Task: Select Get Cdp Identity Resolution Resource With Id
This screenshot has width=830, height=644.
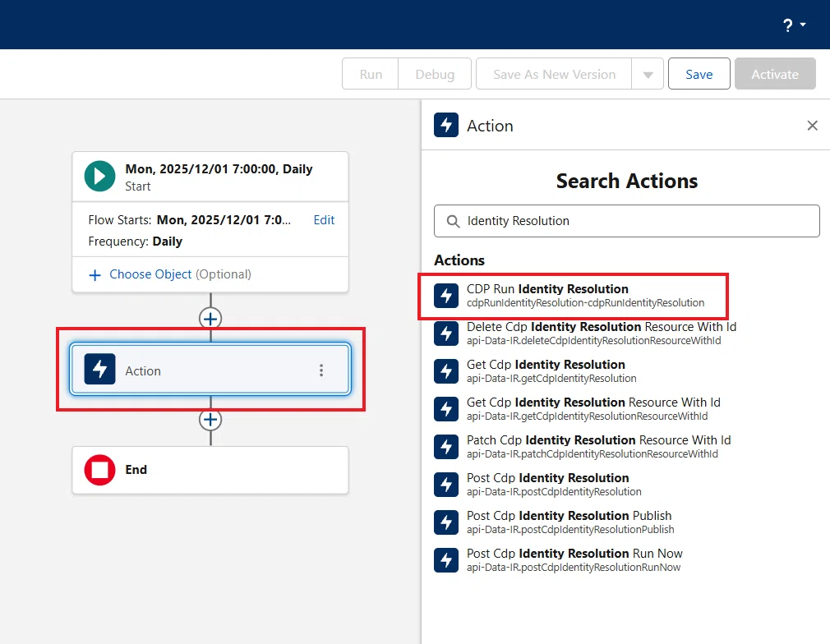Action: point(593,402)
